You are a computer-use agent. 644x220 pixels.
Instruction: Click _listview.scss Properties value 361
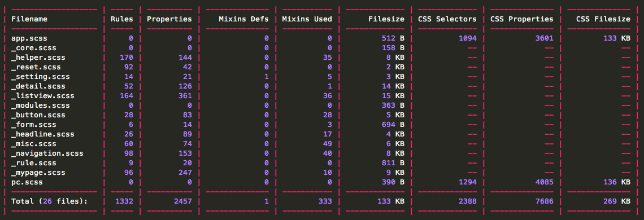click(x=185, y=96)
